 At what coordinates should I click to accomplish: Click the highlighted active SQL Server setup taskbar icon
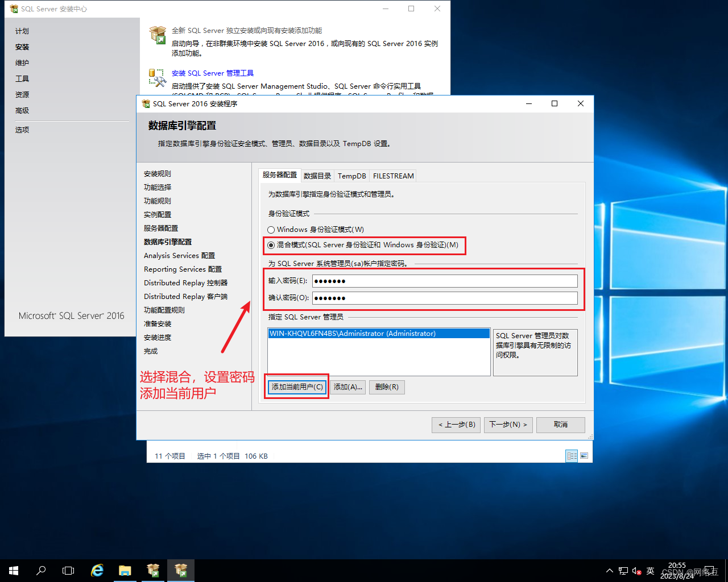[x=181, y=571]
